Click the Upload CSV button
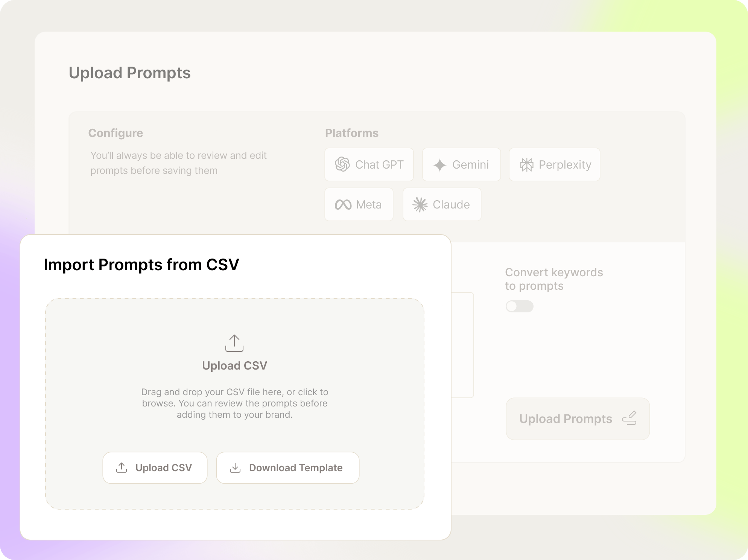Viewport: 748px width, 560px height. point(155,467)
